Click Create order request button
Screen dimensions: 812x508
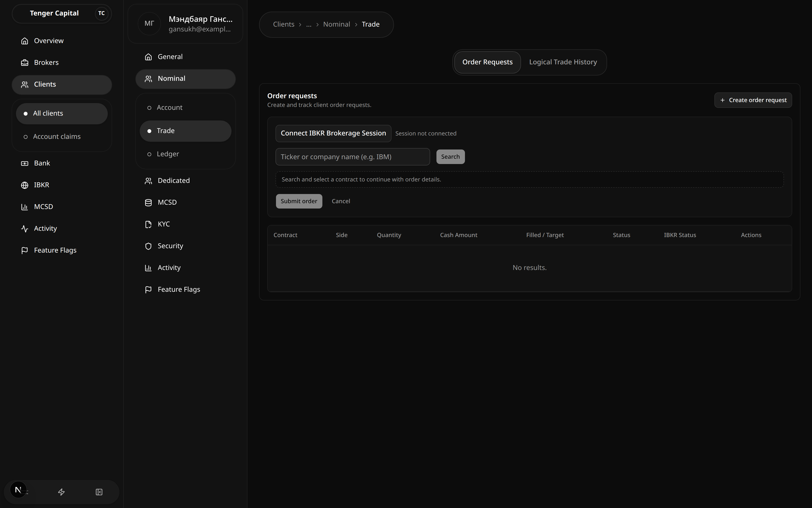tap(753, 100)
